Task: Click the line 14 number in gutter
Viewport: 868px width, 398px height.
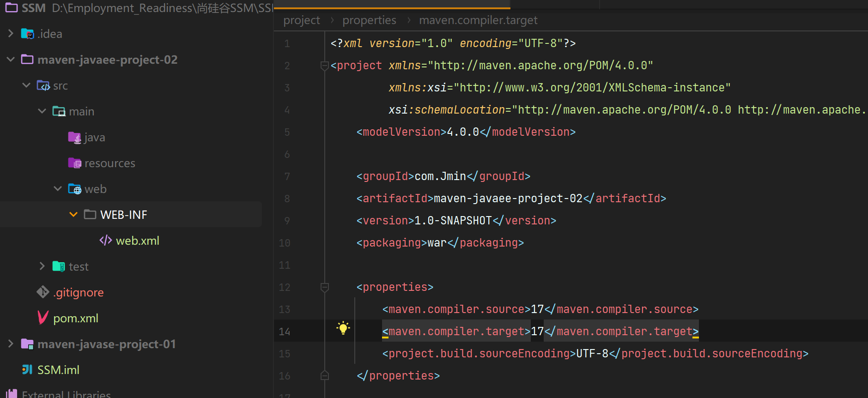Action: point(285,332)
